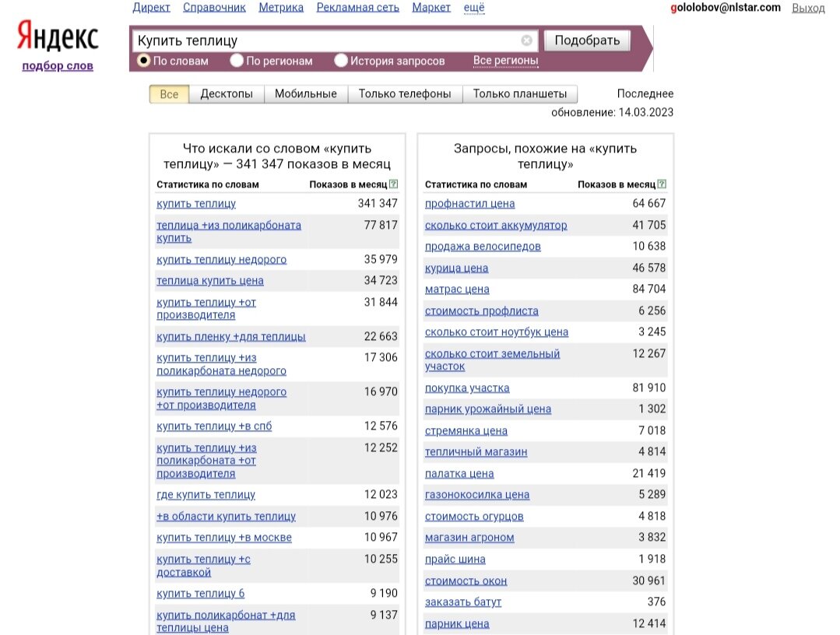Open курица цена link

click(456, 268)
